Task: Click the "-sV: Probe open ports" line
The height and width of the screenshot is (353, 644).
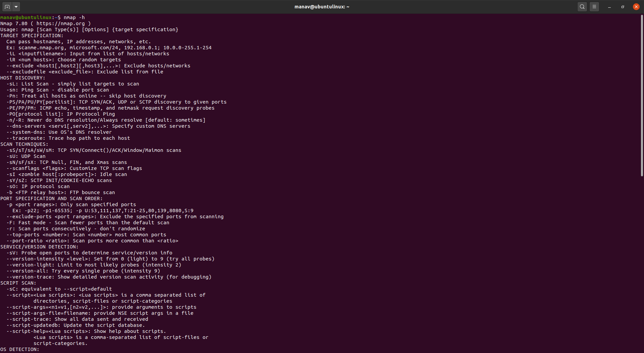Action: click(89, 253)
